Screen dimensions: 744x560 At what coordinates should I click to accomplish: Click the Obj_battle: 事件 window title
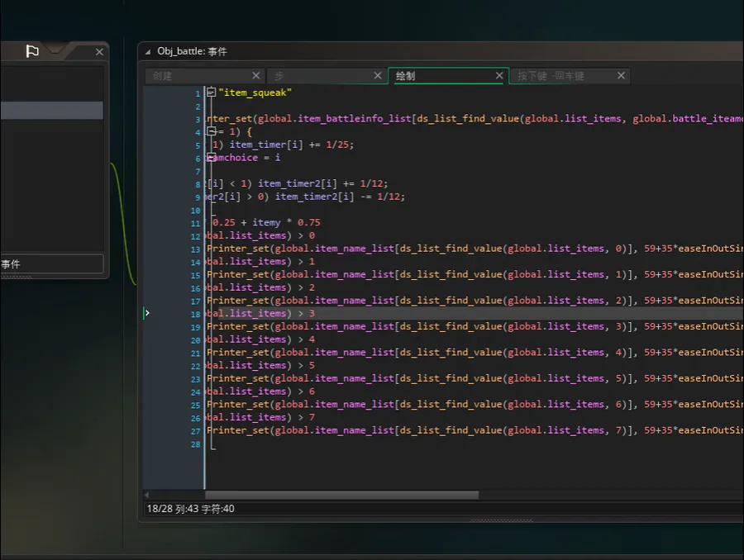[x=192, y=51]
